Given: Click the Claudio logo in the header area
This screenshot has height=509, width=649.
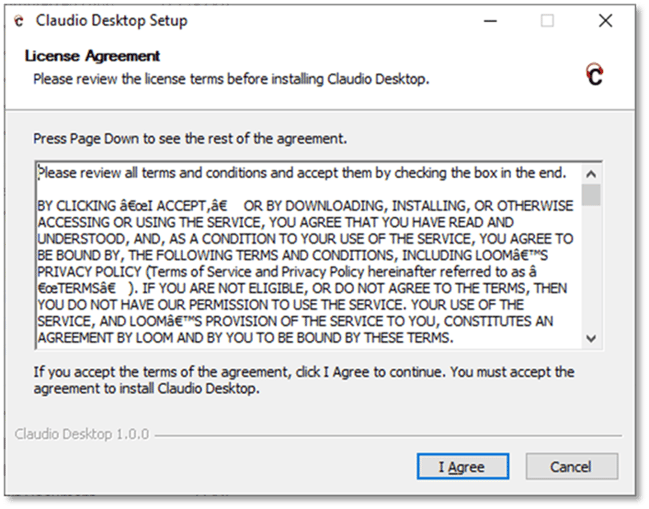Looking at the screenshot, I should coord(595,74).
